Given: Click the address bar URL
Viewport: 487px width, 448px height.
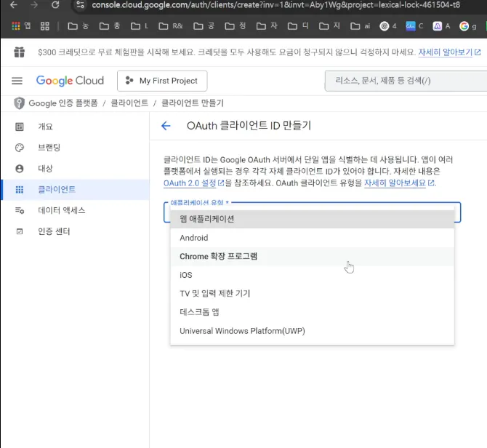Looking at the screenshot, I should [275, 4].
